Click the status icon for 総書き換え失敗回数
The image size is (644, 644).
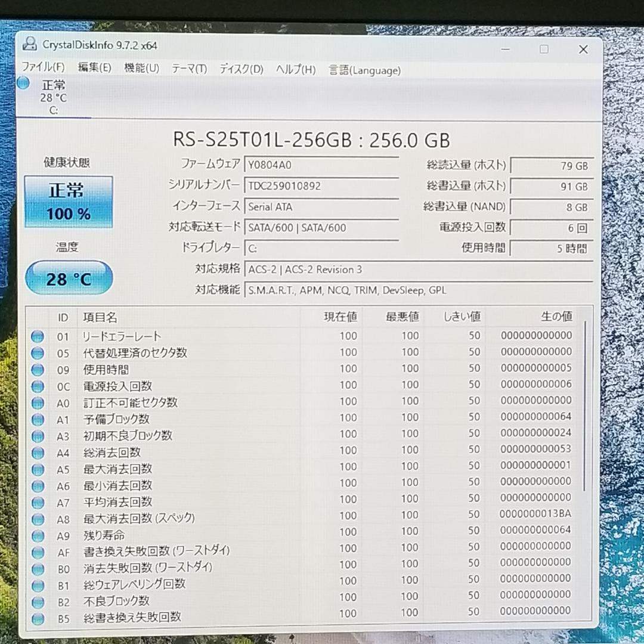37,618
